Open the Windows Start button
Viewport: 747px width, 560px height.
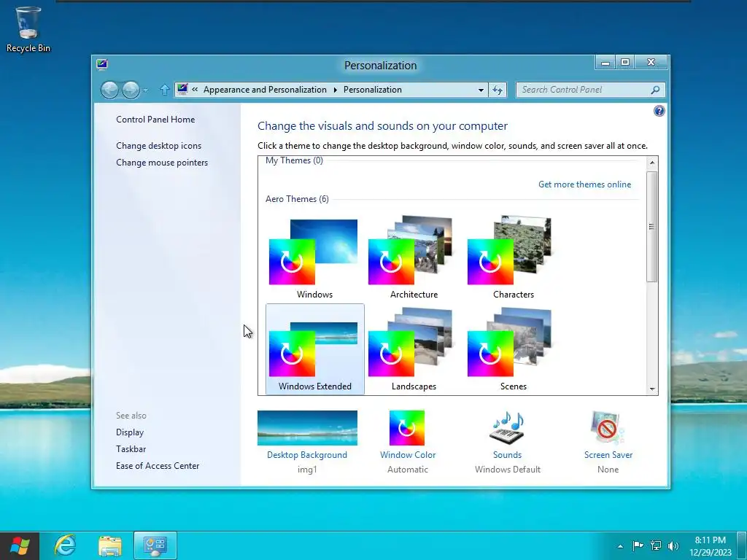[x=20, y=545]
